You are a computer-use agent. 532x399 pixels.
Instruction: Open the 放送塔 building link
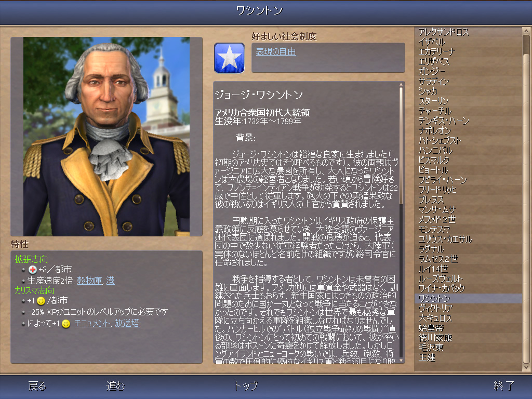(127, 323)
